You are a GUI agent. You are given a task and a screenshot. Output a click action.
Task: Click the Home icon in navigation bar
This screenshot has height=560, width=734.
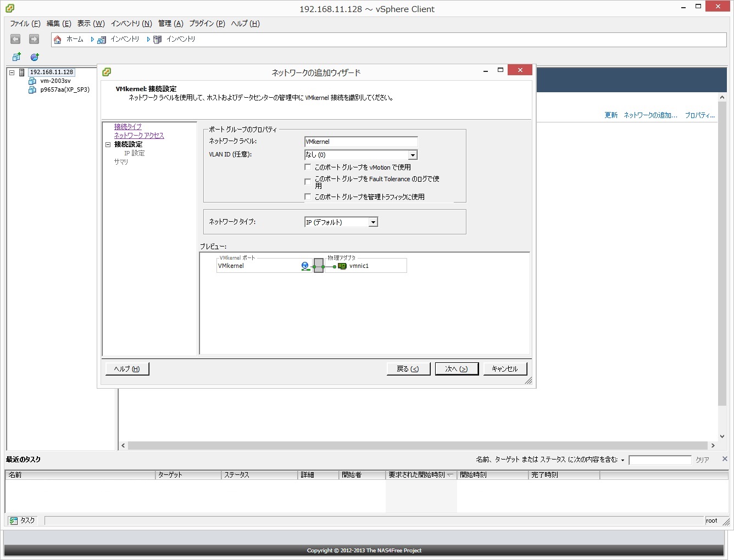coord(57,40)
